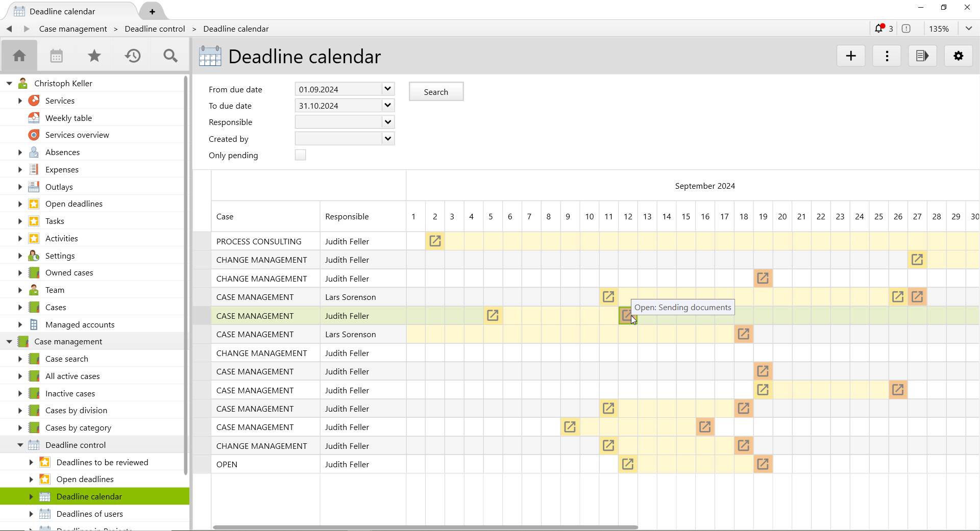Click Deadline control in the breadcrumb

tap(154, 29)
